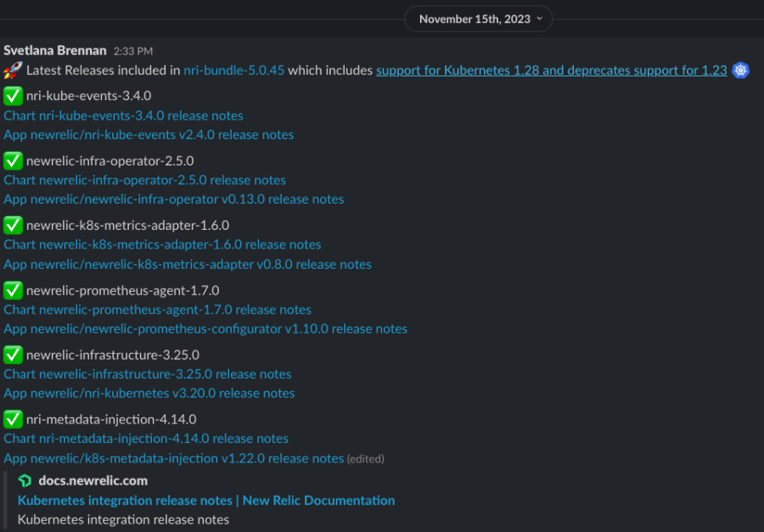Image resolution: width=764 pixels, height=532 pixels.
Task: Open App newrelic-prometheus-configurator v1.10.0 release notes
Action: [x=205, y=328]
